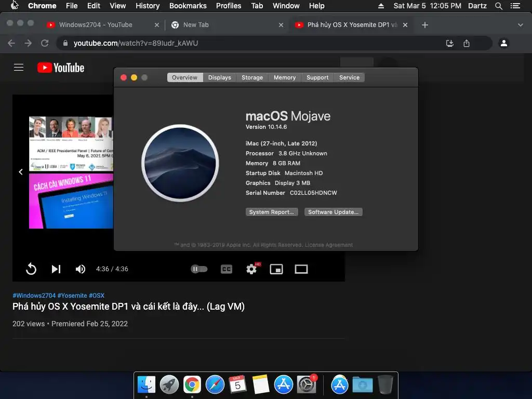Open the ACM IEEE Presidential Panel thumbnail
Viewport: 532px width, 399px height.
coord(71,143)
